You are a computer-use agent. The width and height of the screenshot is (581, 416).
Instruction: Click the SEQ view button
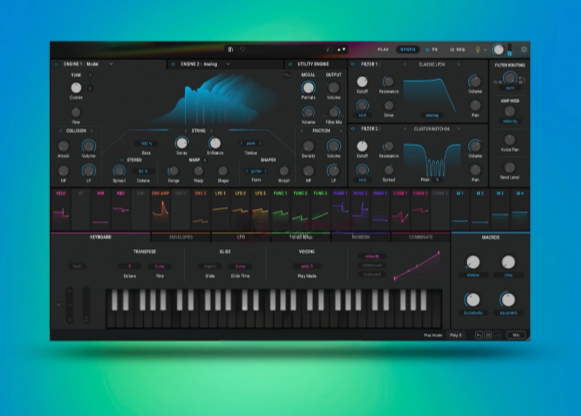(457, 49)
